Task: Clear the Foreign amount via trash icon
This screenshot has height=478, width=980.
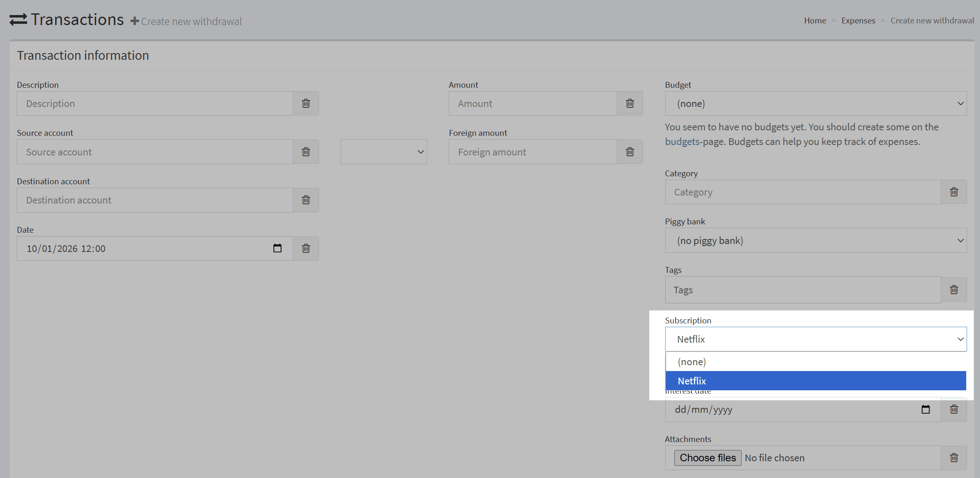Action: 630,152
